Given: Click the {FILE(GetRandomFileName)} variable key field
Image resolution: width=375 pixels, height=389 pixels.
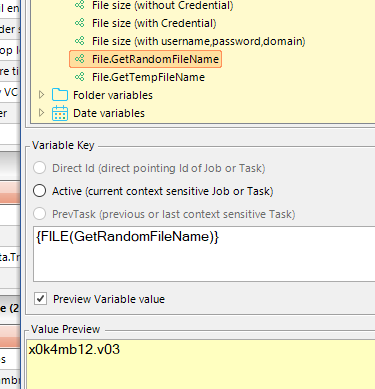Looking at the screenshot, I should tap(204, 254).
